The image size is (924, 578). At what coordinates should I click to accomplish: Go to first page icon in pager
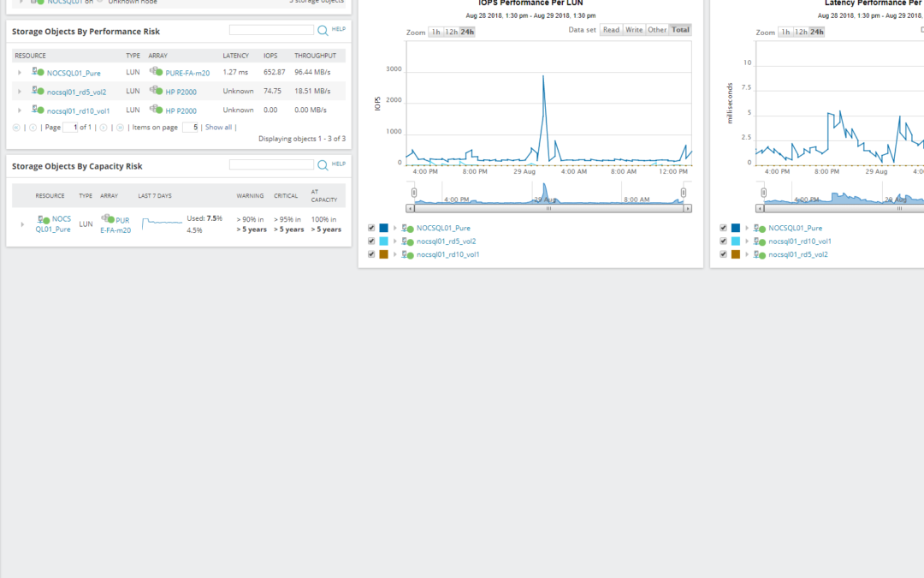tap(16, 128)
